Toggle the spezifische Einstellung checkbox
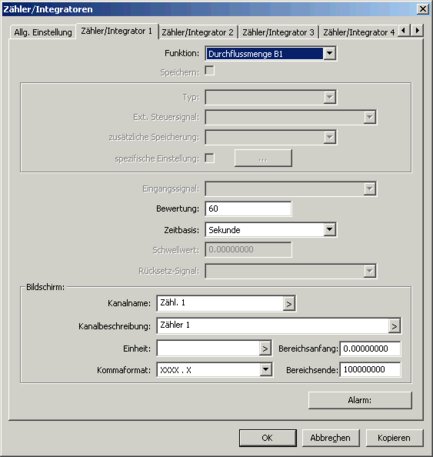The width and height of the screenshot is (433, 457). click(x=209, y=158)
